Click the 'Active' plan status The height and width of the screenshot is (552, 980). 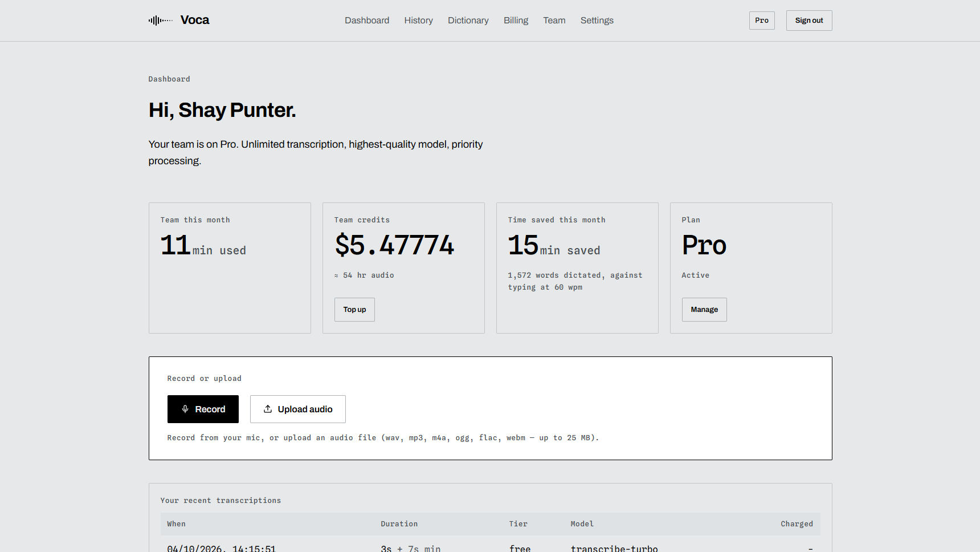coord(696,275)
